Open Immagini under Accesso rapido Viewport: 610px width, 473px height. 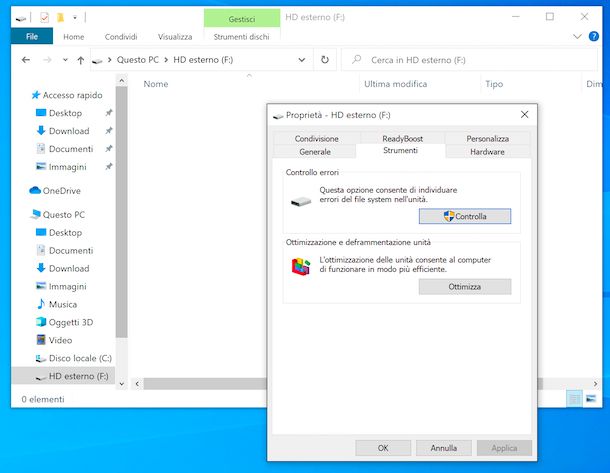tap(67, 166)
